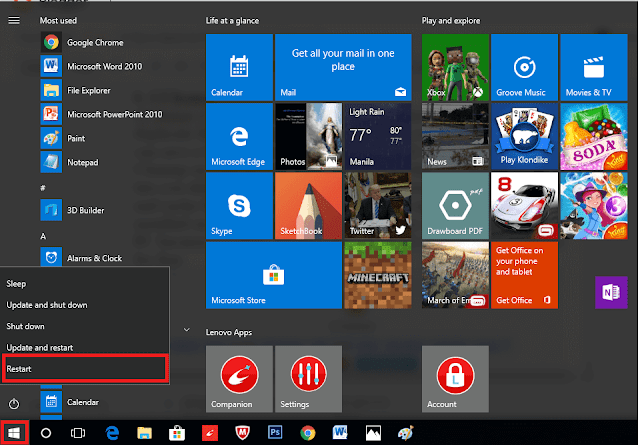Click the Power button icon

point(14,403)
